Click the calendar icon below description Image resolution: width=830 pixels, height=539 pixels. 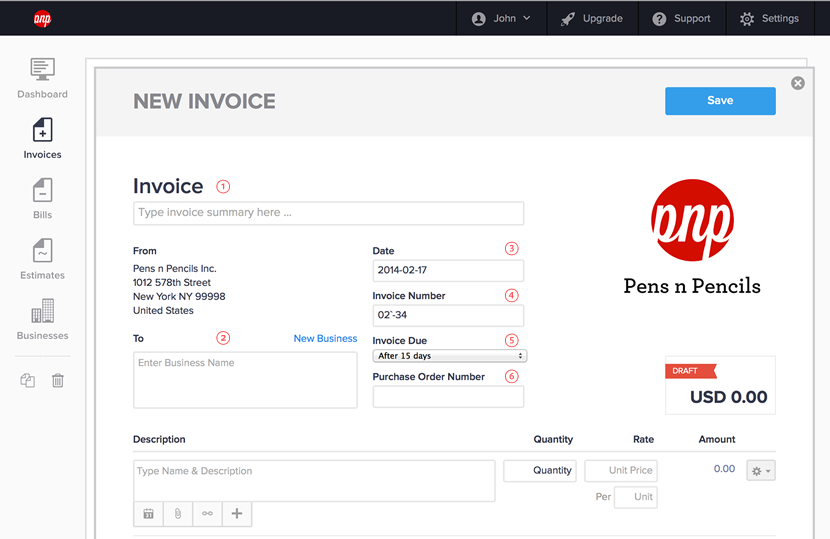click(148, 514)
